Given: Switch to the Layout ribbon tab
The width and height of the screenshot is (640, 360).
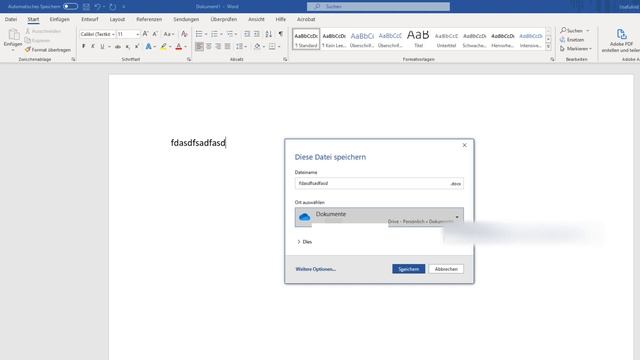Looking at the screenshot, I should pyautogui.click(x=117, y=19).
